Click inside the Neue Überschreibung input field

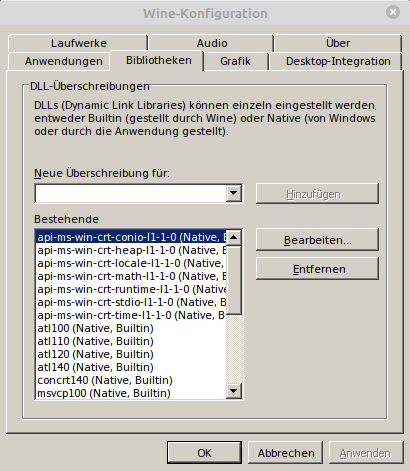pos(131,193)
